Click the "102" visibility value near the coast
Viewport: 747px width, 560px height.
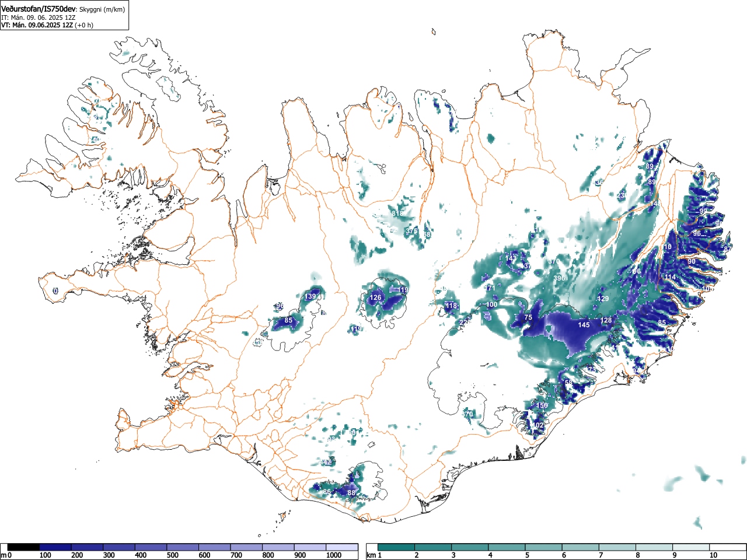[x=538, y=425]
